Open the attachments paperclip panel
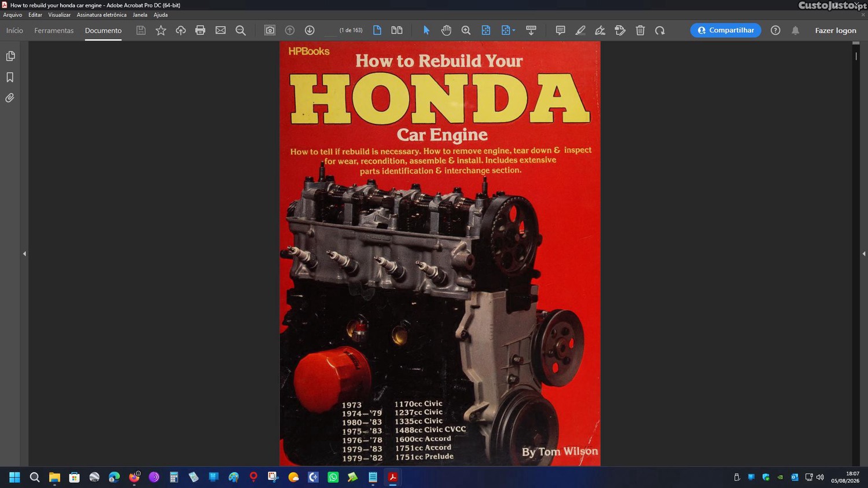868x488 pixels. [x=10, y=98]
